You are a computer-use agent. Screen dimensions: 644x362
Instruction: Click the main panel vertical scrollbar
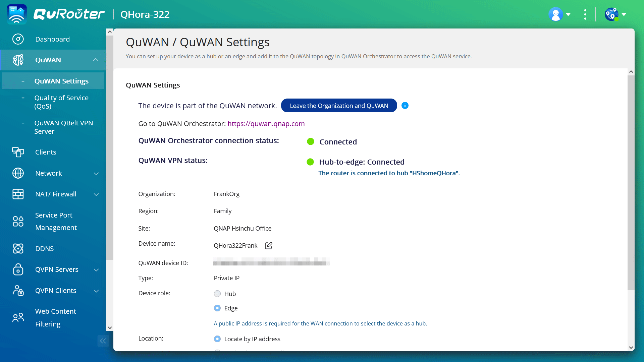pyautogui.click(x=631, y=182)
